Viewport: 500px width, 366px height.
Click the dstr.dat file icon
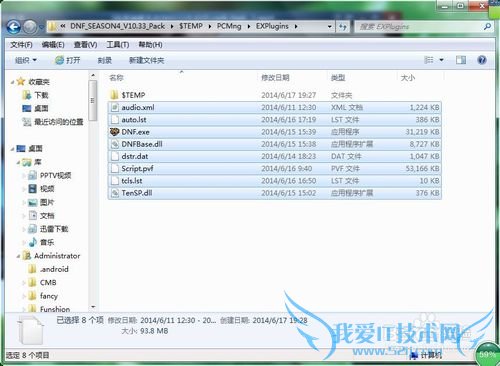115,156
